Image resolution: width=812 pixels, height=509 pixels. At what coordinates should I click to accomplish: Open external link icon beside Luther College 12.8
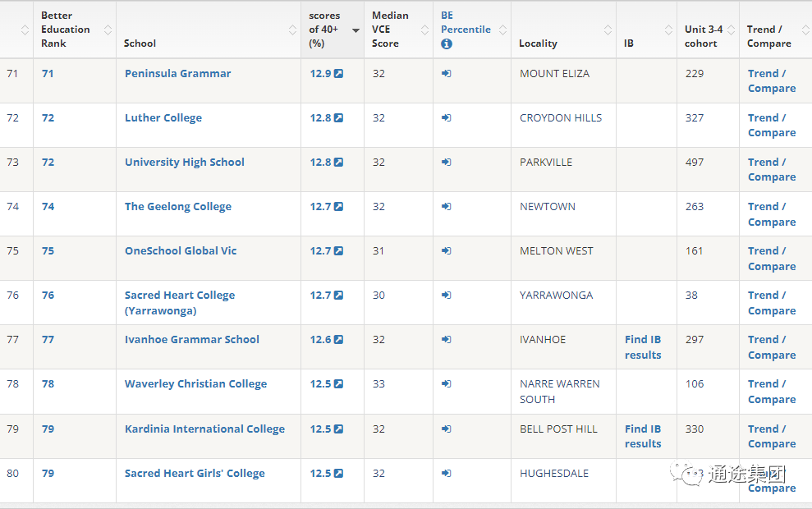(338, 118)
